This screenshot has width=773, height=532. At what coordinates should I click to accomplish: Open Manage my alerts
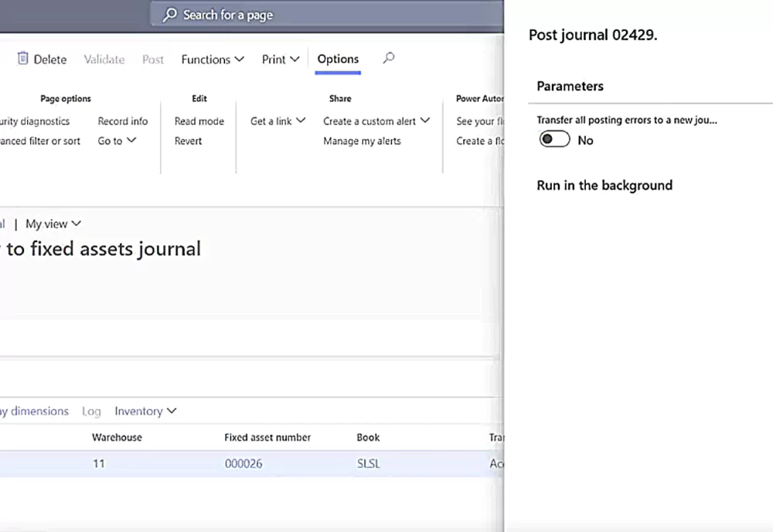coord(360,141)
